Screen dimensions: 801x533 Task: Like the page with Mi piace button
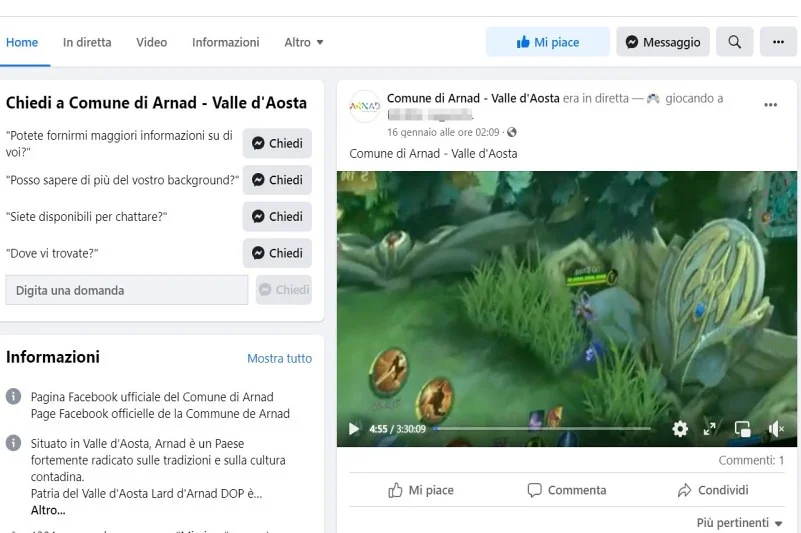click(x=548, y=42)
